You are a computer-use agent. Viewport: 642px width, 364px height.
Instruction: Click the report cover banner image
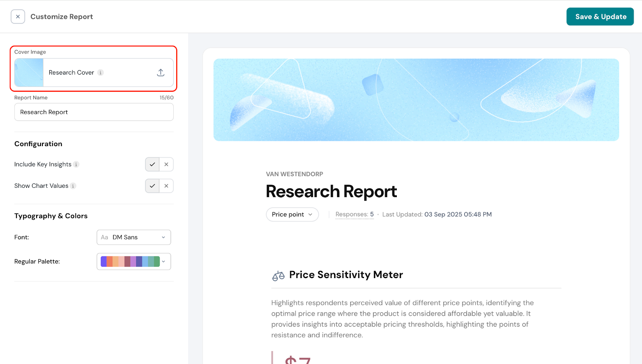click(416, 100)
